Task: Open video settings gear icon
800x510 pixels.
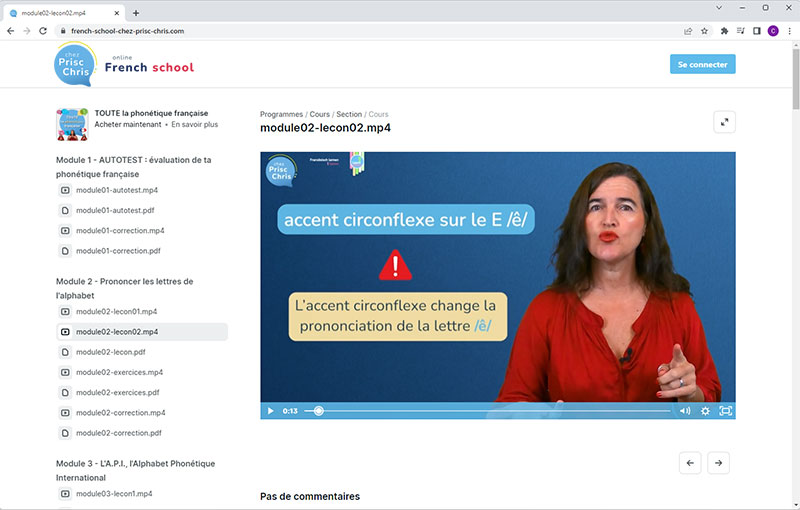Action: [705, 411]
